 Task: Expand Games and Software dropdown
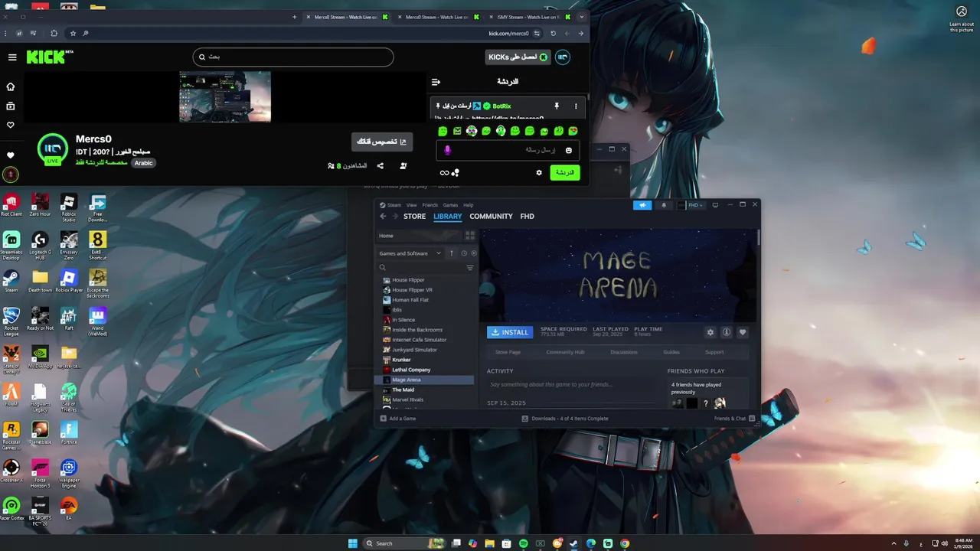pyautogui.click(x=410, y=253)
